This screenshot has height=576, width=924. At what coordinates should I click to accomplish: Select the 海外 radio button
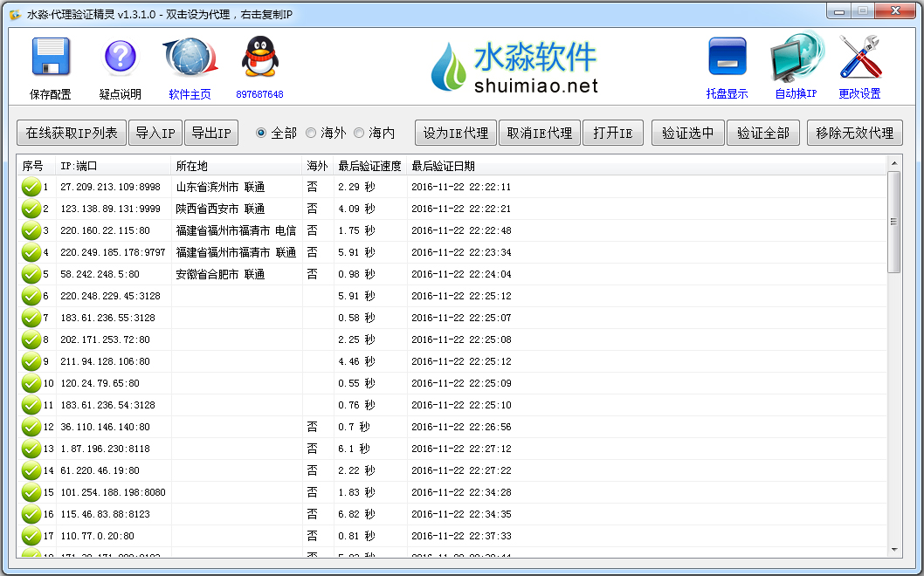click(311, 133)
